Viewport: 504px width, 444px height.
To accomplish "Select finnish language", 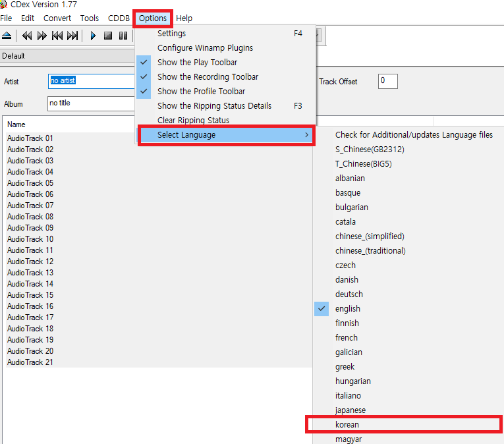I will [408, 323].
